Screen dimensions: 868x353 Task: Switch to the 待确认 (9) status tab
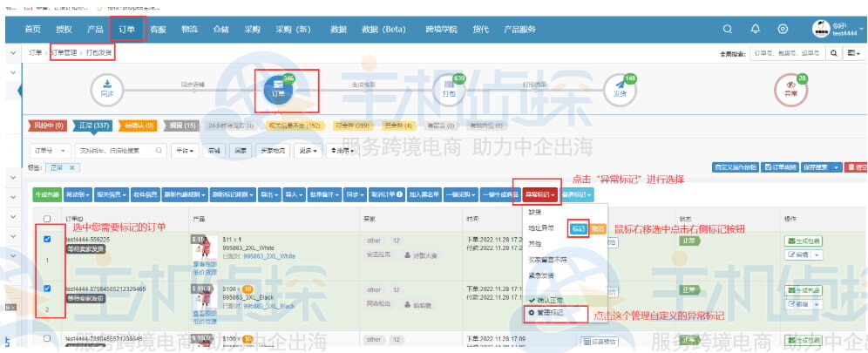137,126
